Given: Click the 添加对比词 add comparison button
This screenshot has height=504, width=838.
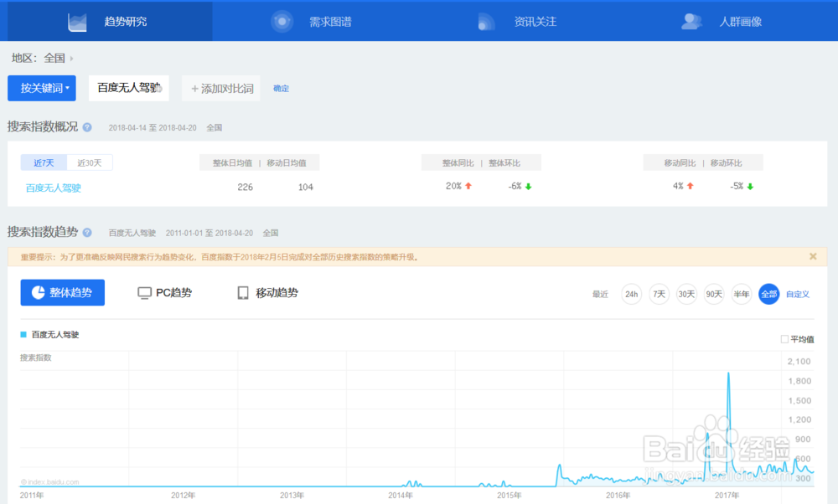Looking at the screenshot, I should [x=220, y=88].
